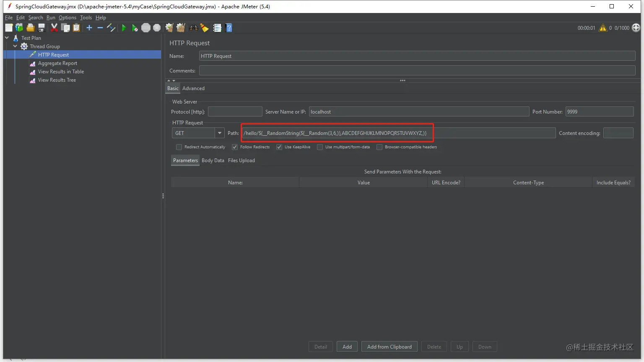Screen dimensions: 644x362
Task: Uncheck the Follow Redirects checkbox
Action: [x=235, y=147]
